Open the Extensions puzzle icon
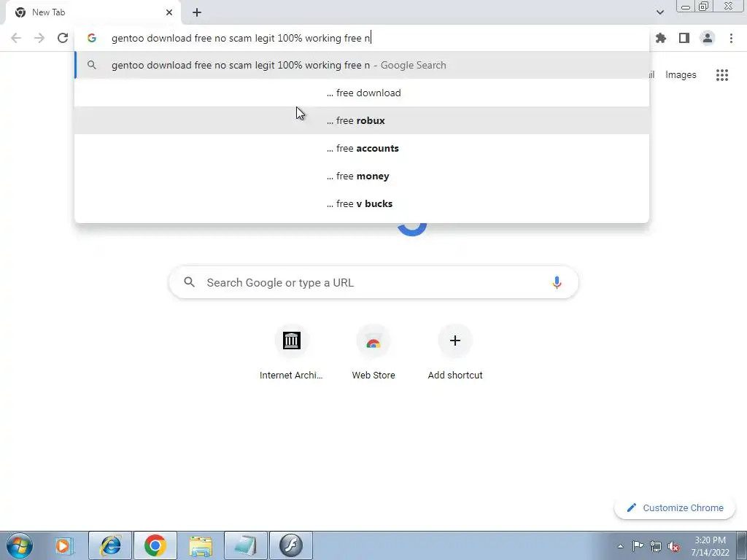747x560 pixels. click(x=661, y=38)
